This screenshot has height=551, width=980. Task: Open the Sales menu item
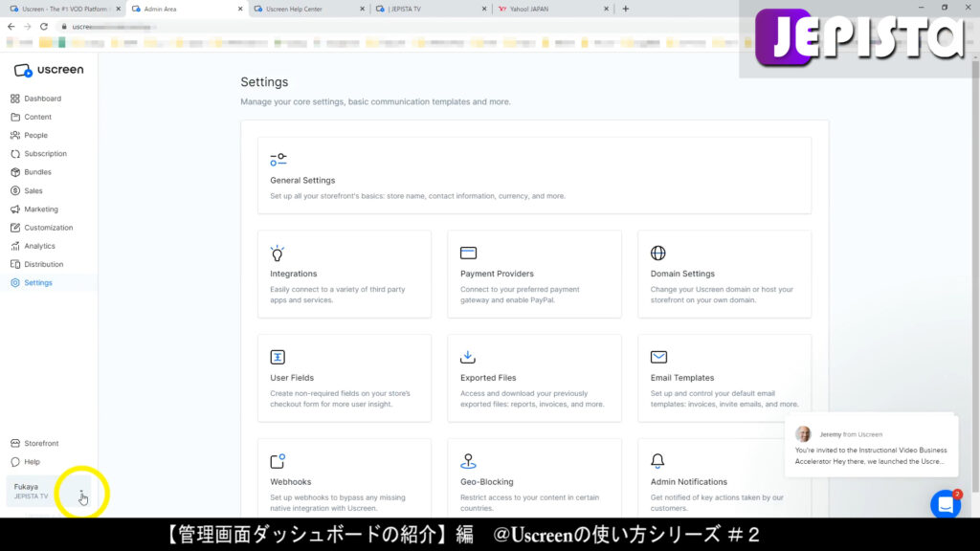point(33,190)
